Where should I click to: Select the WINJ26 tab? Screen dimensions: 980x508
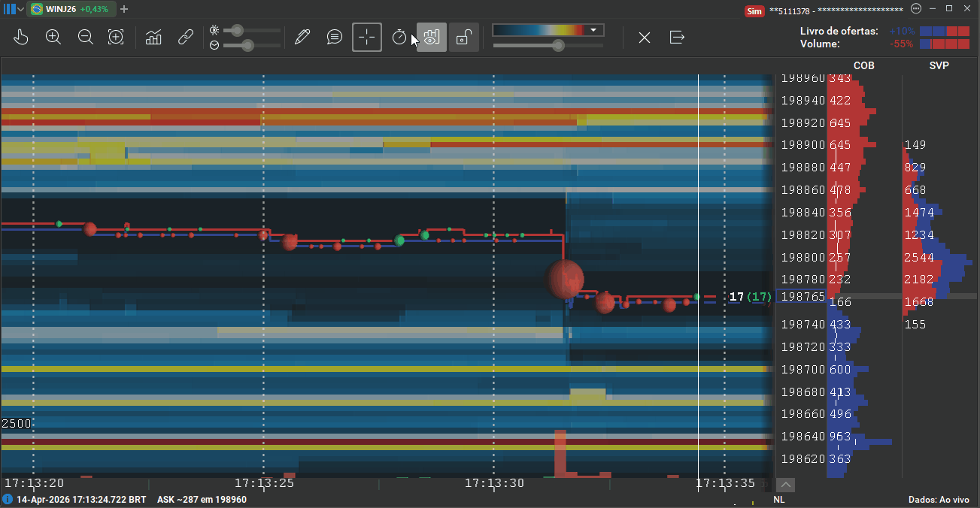71,9
